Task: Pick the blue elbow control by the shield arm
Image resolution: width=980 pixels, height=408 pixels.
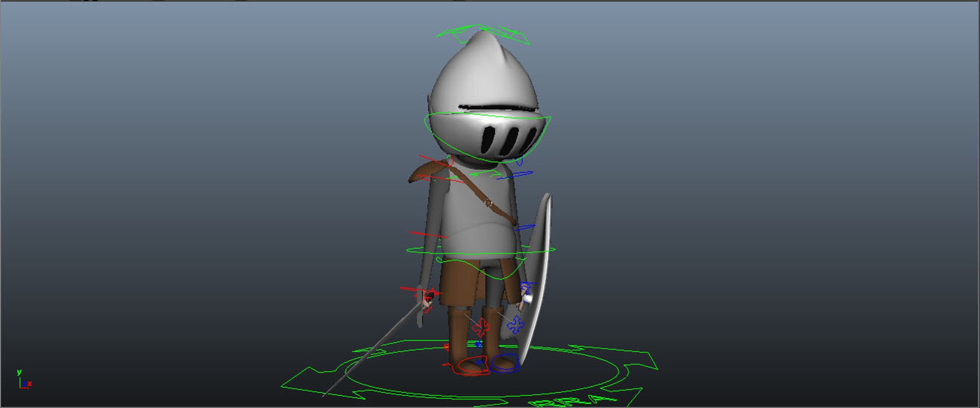Action: (525, 227)
